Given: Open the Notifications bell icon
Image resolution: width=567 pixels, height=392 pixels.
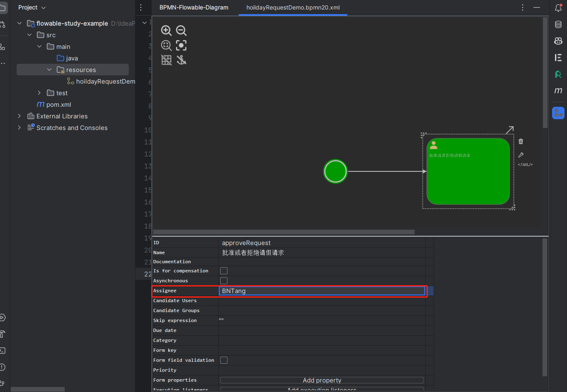Looking at the screenshot, I should point(558,8).
